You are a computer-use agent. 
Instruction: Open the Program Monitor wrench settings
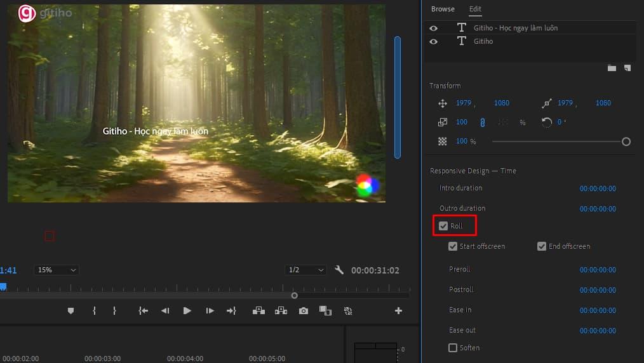pyautogui.click(x=339, y=270)
